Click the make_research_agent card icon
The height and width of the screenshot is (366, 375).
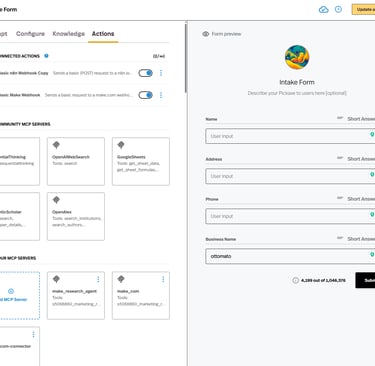click(56, 279)
